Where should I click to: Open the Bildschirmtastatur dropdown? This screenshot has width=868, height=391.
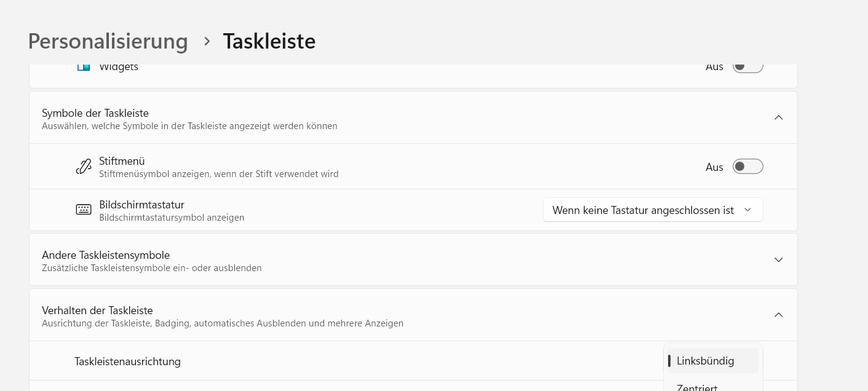pos(653,210)
